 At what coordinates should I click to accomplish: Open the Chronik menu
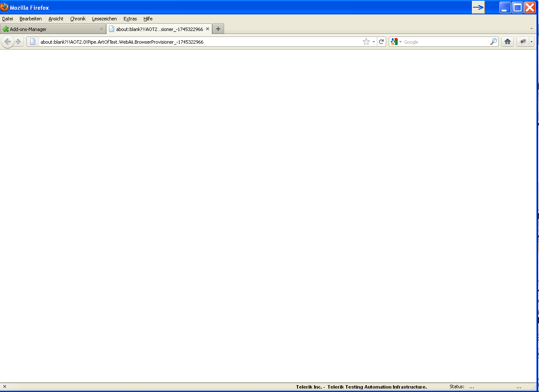coord(78,19)
